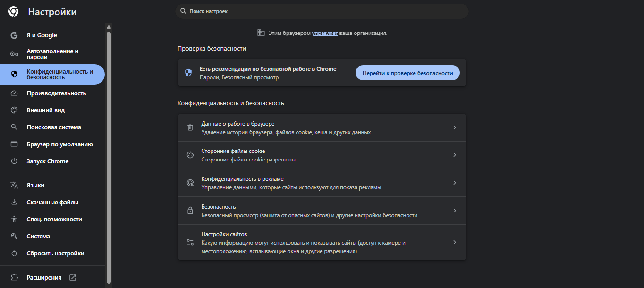The height and width of the screenshot is (288, 644).
Task: Click the Google G icon in sidebar
Action: [x=14, y=35]
